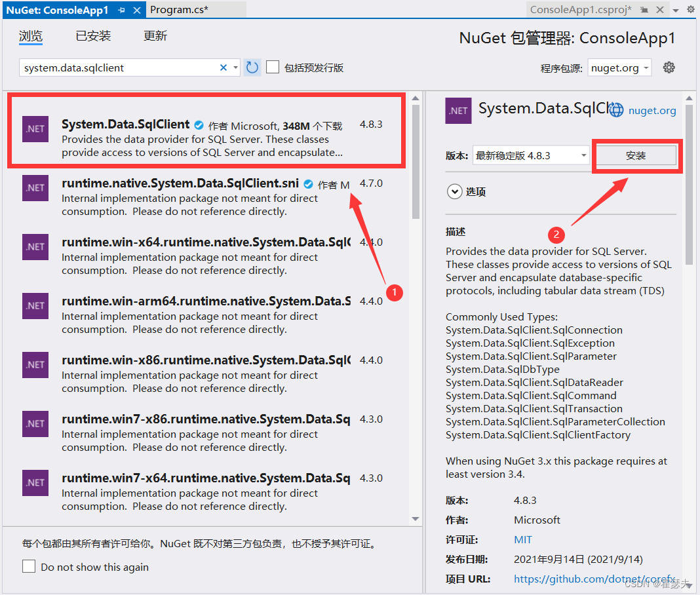Switch to the 浏览 browse tab
The width and height of the screenshot is (700, 595).
pos(31,35)
